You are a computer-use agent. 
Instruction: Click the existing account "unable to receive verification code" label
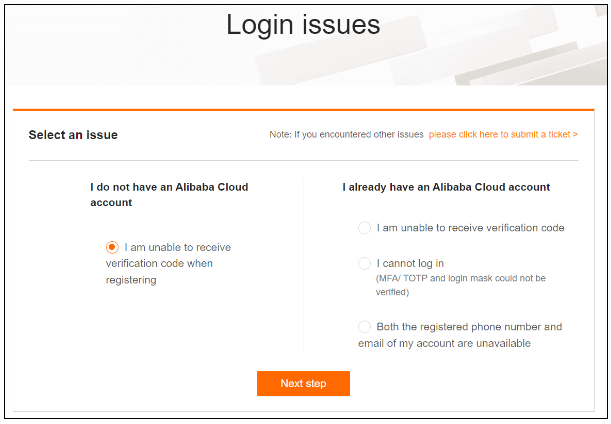pos(470,228)
